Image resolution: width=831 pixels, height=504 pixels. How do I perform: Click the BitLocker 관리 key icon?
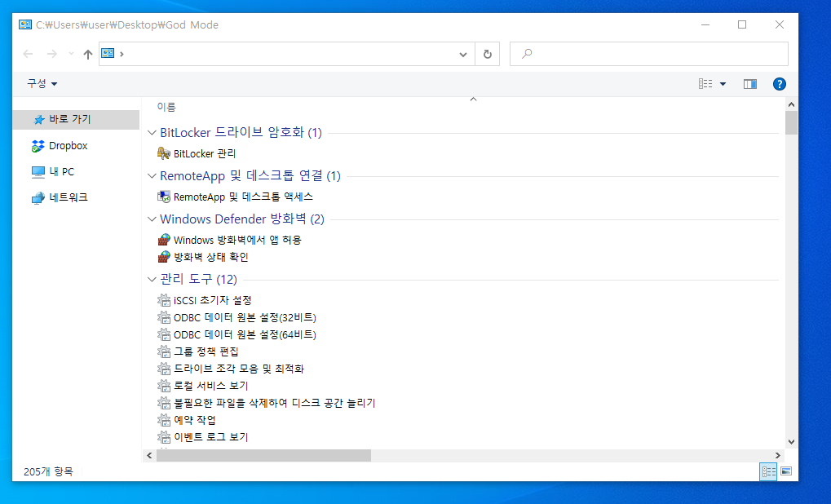point(164,153)
